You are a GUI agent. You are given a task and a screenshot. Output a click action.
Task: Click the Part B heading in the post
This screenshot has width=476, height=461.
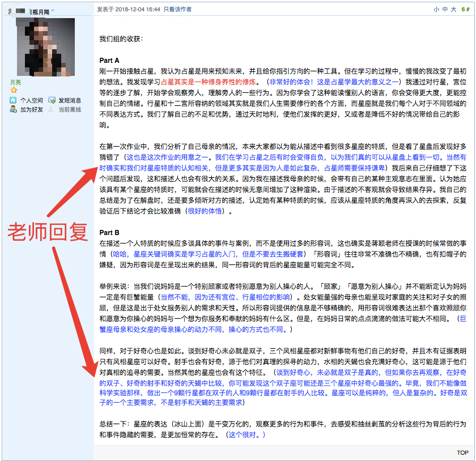tap(109, 232)
